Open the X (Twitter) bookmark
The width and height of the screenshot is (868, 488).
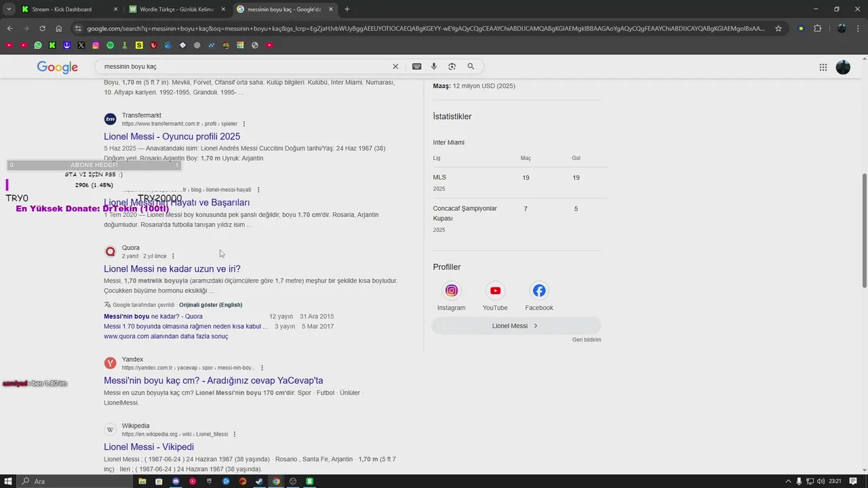coord(81,45)
